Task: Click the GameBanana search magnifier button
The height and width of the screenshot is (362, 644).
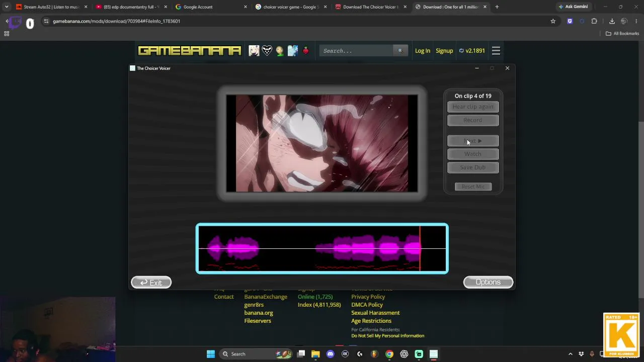Action: click(400, 51)
